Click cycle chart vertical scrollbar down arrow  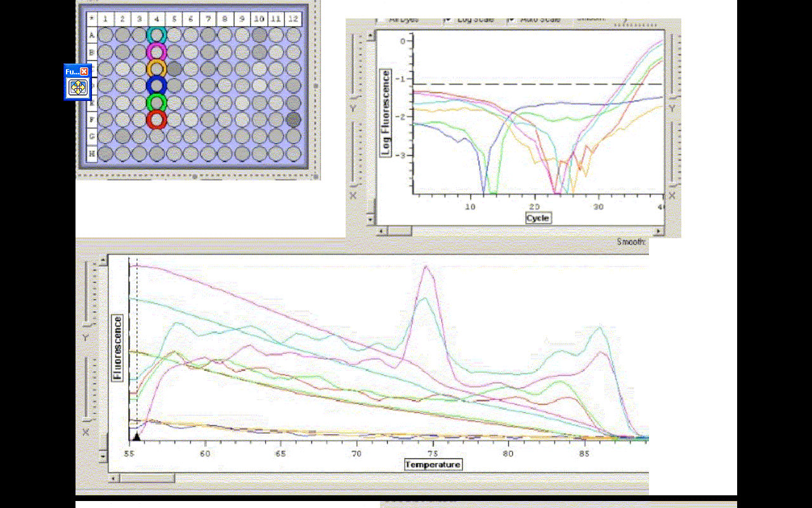(x=371, y=220)
